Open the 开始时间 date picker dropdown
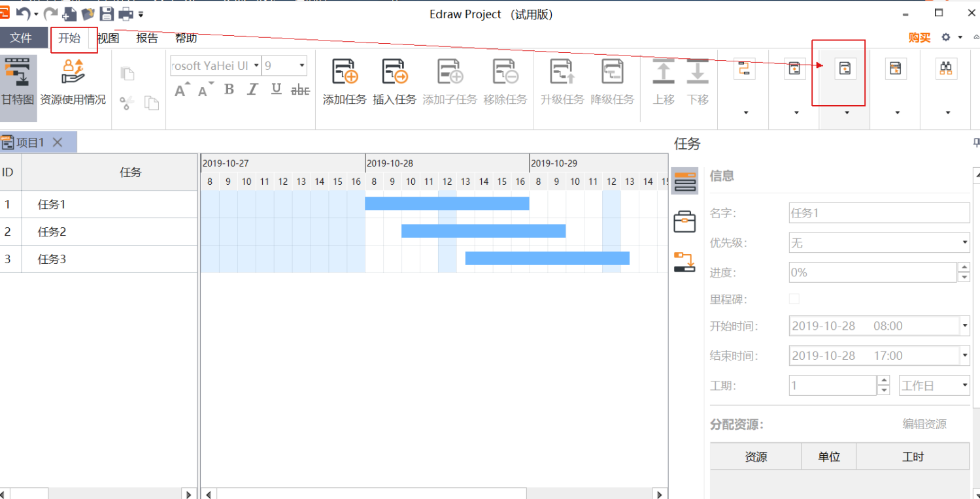 (966, 325)
